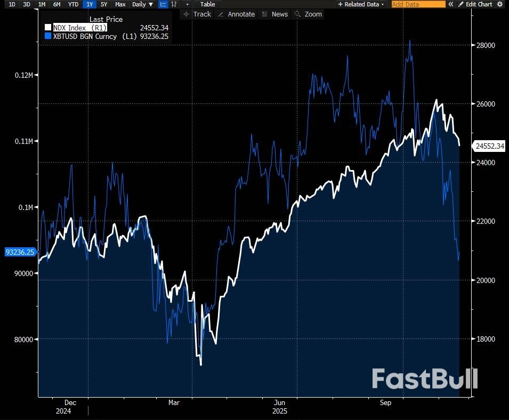The image size is (509, 420).
Task: Select the NDX Index legend label
Action: 80,28
